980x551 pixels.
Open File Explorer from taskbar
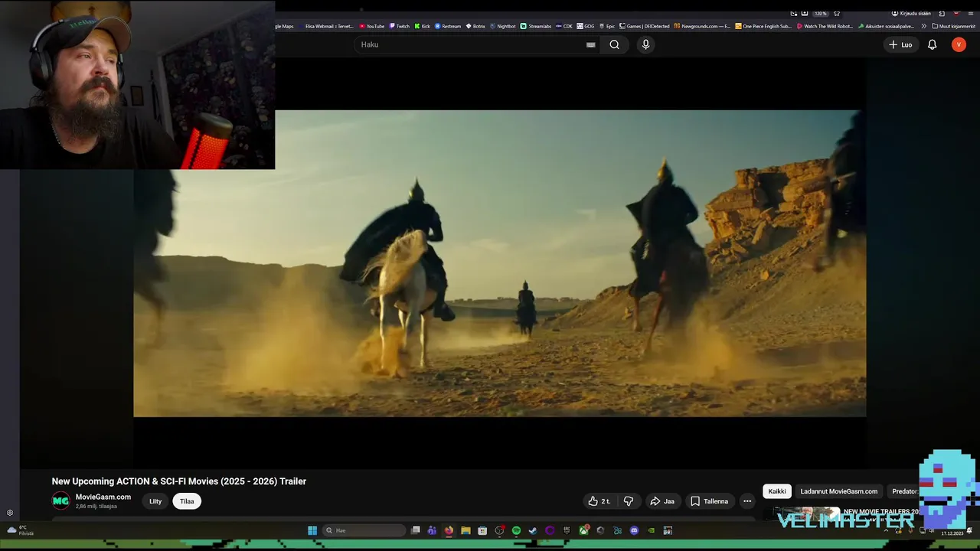click(x=465, y=530)
